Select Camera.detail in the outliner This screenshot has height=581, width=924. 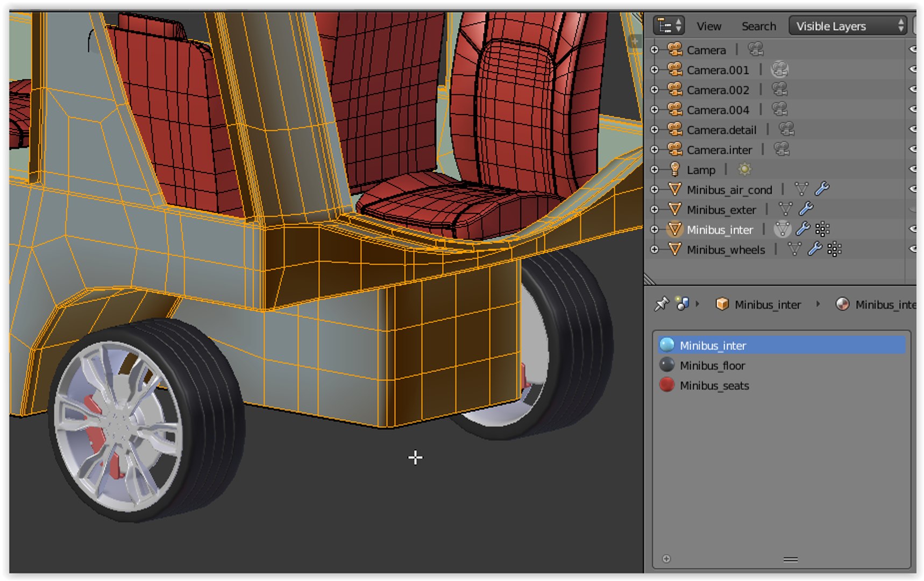pyautogui.click(x=721, y=130)
